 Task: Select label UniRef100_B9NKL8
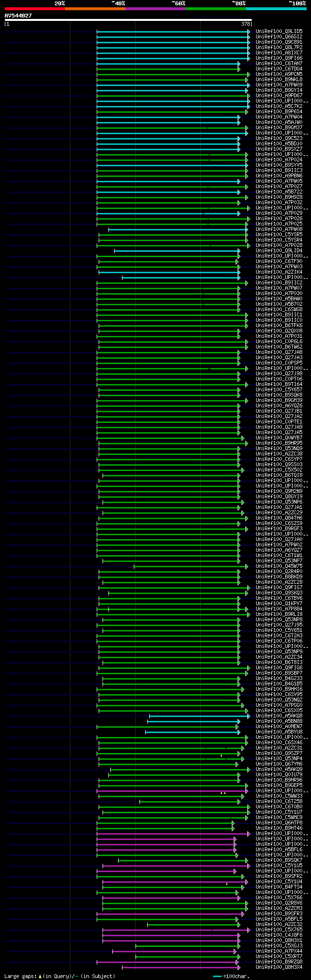pyautogui.click(x=279, y=80)
